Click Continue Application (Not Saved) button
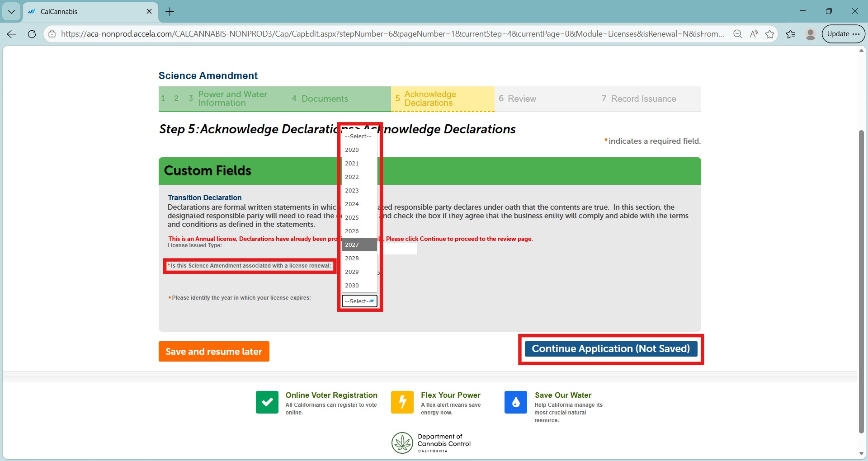 click(x=611, y=349)
